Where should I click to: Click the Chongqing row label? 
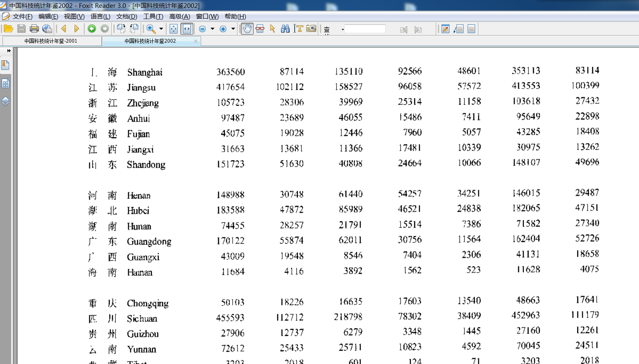coord(148,304)
